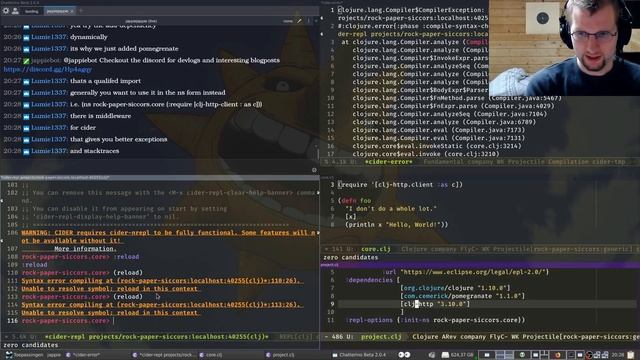Click the 'zero candidates' echo area at bottom left
640x360 pixels.
pyautogui.click(x=31, y=345)
